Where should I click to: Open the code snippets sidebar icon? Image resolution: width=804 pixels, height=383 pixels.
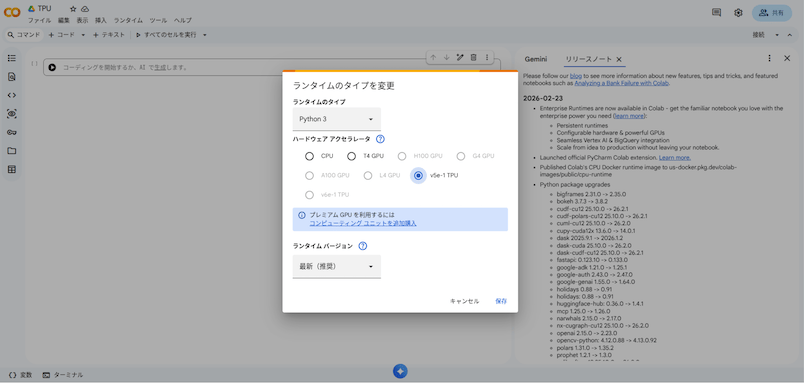pyautogui.click(x=12, y=95)
